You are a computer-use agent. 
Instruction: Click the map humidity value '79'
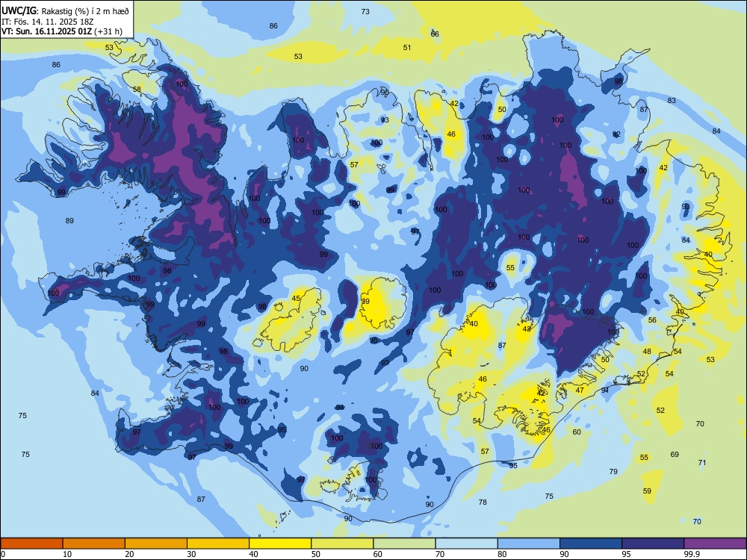613,471
